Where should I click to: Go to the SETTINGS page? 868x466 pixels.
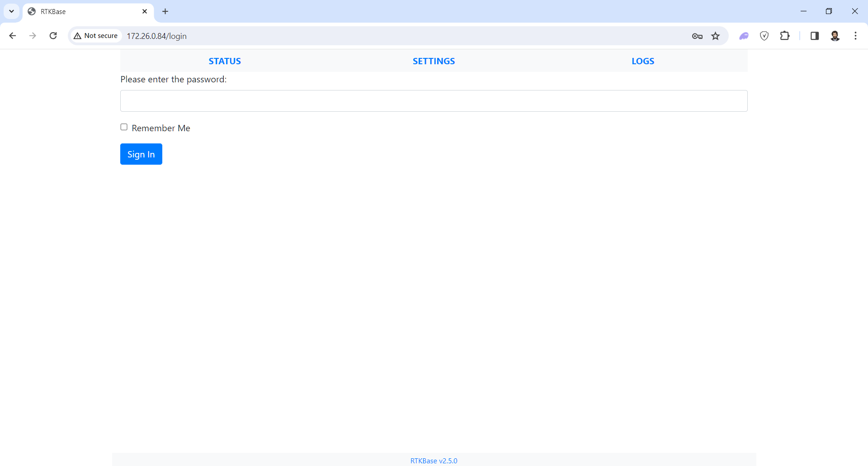[434, 61]
